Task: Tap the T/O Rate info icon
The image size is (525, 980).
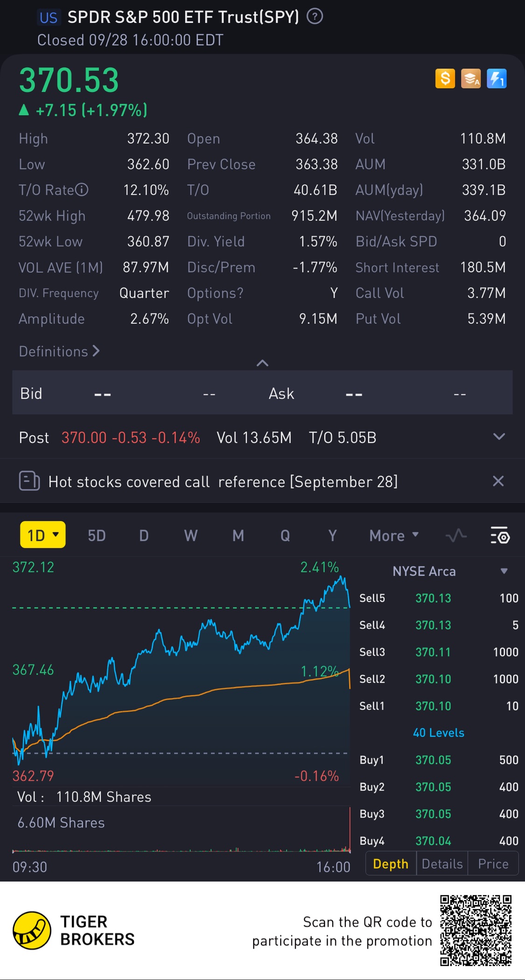Action: 82,190
